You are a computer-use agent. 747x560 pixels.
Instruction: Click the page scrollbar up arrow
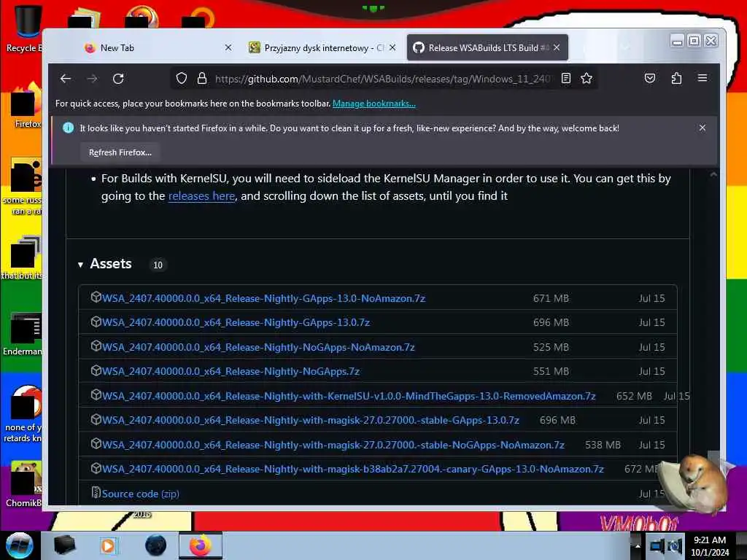point(713,175)
